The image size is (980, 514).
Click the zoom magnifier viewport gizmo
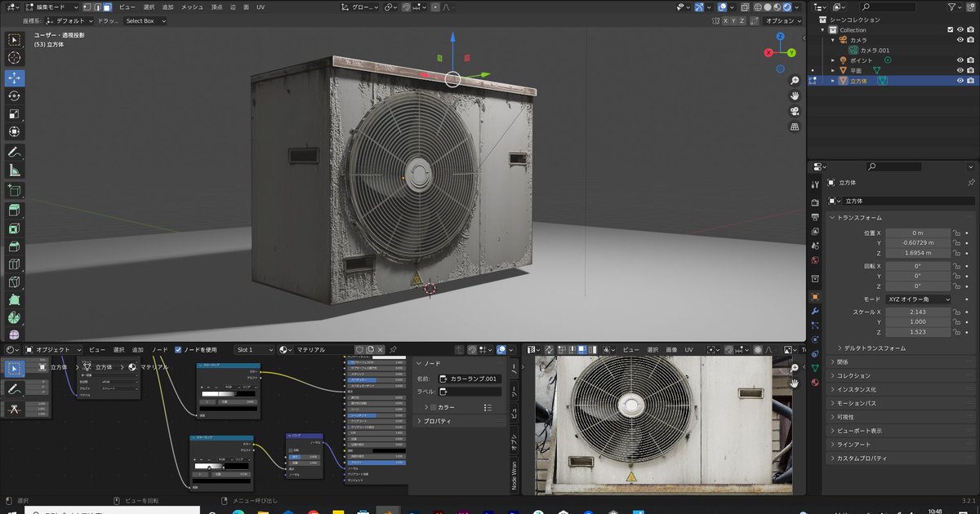[x=794, y=81]
